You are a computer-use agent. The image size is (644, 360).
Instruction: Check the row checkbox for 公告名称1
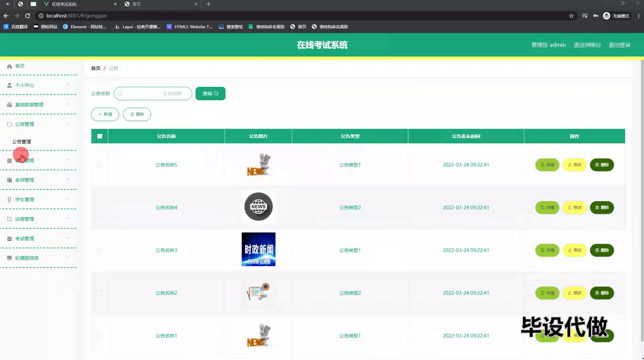point(99,335)
